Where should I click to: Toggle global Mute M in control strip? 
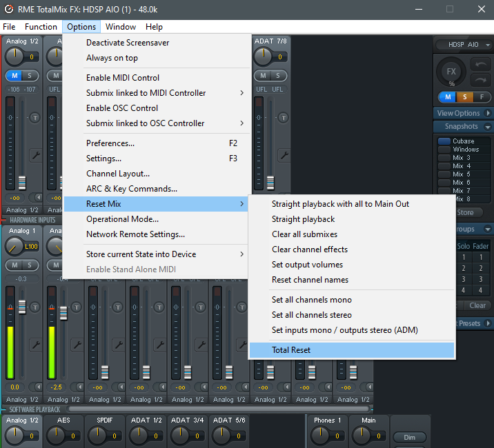pyautogui.click(x=448, y=97)
